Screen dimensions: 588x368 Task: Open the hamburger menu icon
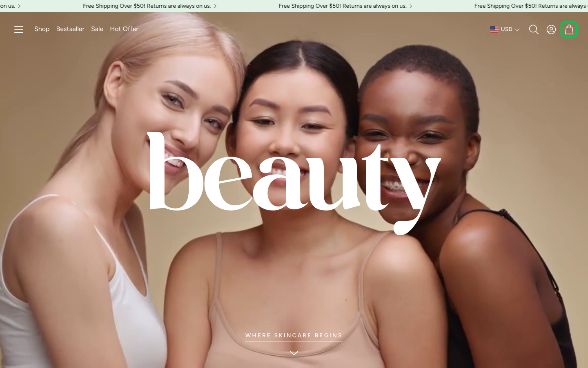pyautogui.click(x=19, y=29)
